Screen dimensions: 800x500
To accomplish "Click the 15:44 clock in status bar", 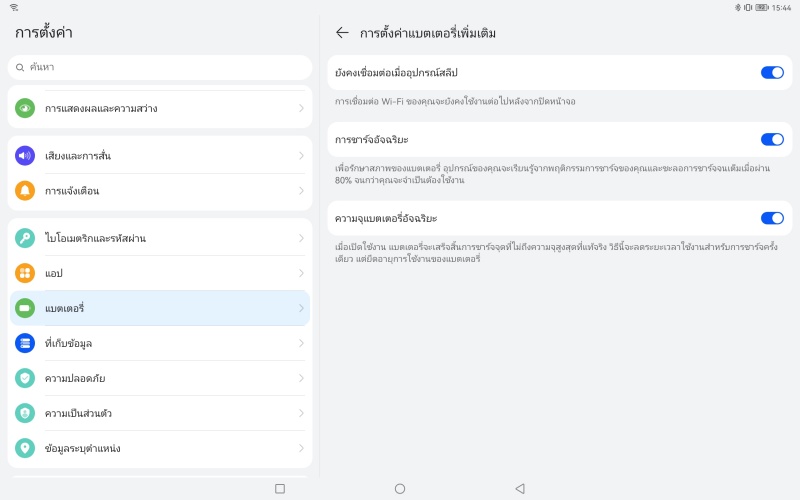I will [781, 8].
